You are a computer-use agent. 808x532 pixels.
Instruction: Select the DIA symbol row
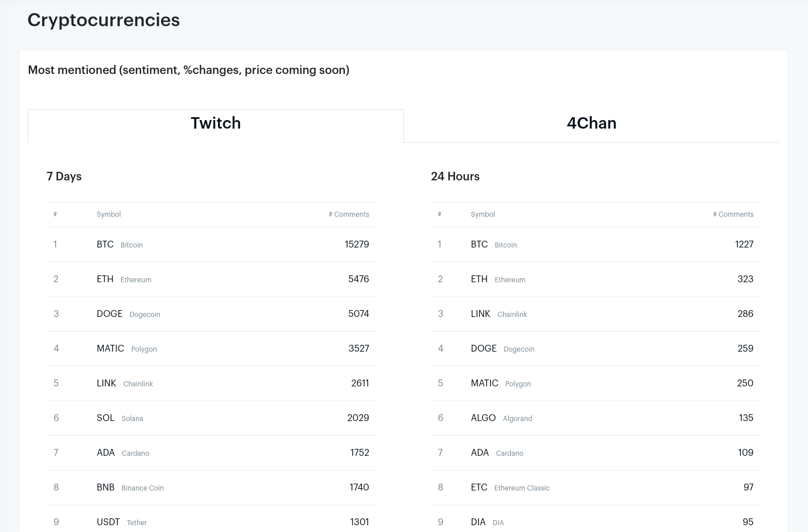click(479, 522)
